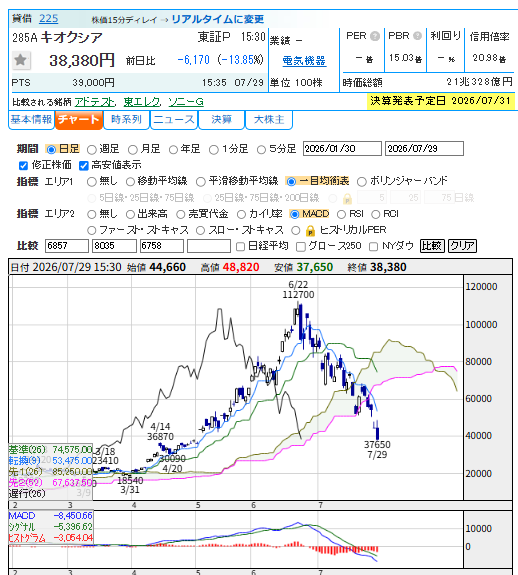Click the 転換(9) legend entry
The width and height of the screenshot is (518, 575).
point(50,461)
